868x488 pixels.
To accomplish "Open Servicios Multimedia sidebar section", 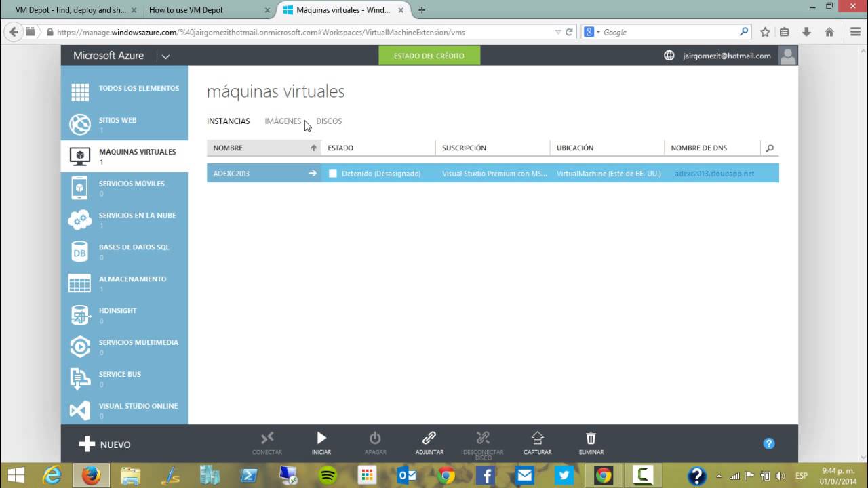I will point(124,347).
